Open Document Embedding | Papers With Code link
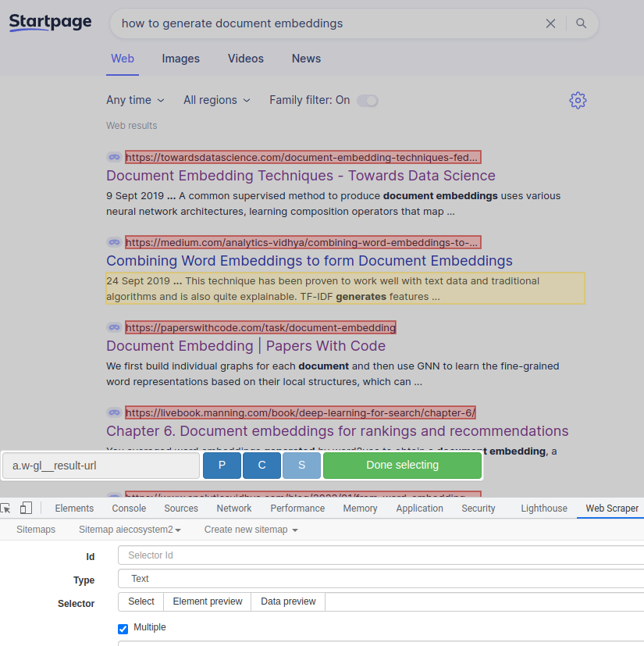Viewport: 644px width, 646px height. tap(246, 346)
